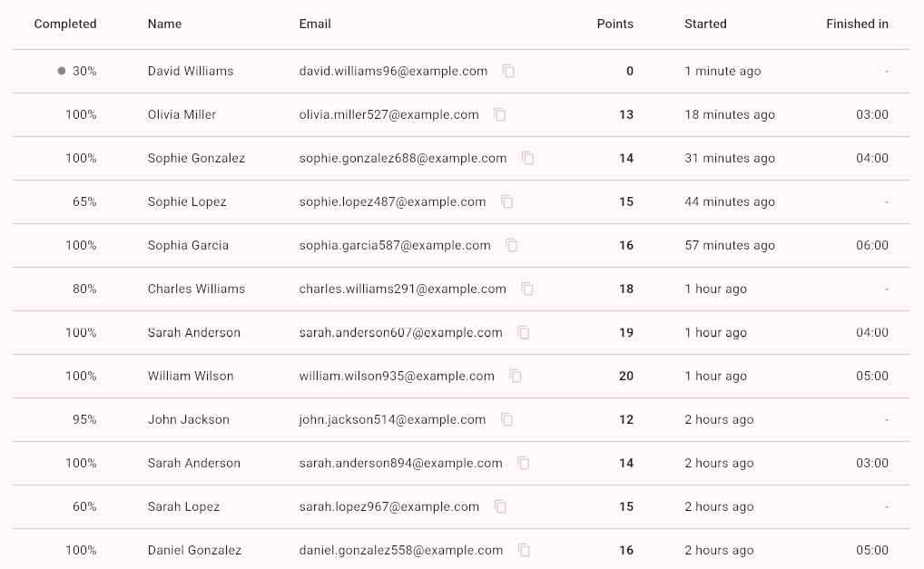This screenshot has height=569, width=924.
Task: Copy Sarah Lopez's email address
Action: pyautogui.click(x=500, y=506)
